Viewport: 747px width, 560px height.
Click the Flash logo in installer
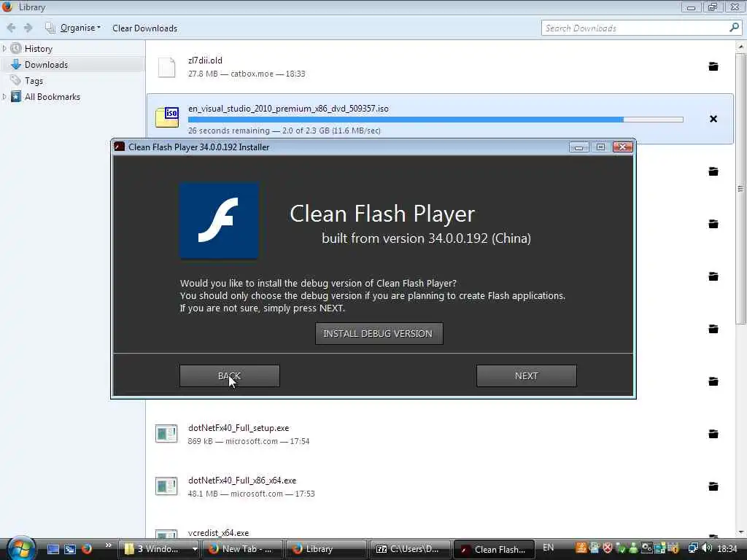click(x=219, y=220)
